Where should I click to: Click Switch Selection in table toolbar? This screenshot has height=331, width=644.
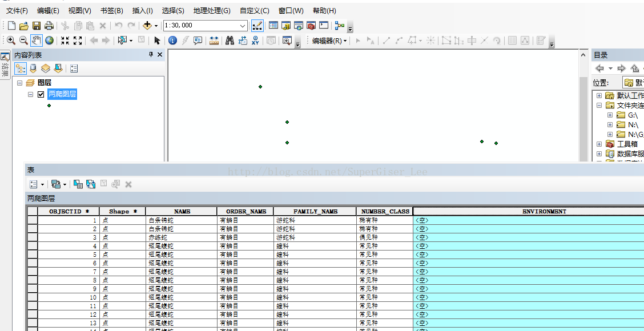tap(91, 184)
